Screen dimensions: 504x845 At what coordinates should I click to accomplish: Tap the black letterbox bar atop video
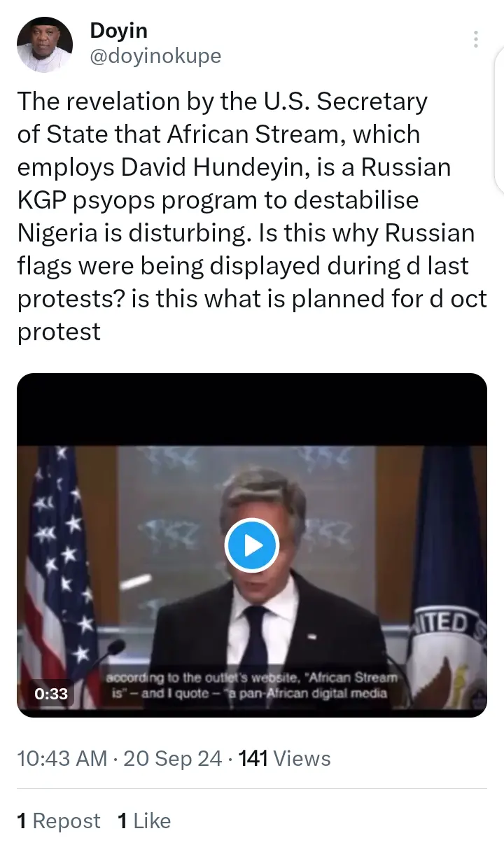(x=252, y=410)
